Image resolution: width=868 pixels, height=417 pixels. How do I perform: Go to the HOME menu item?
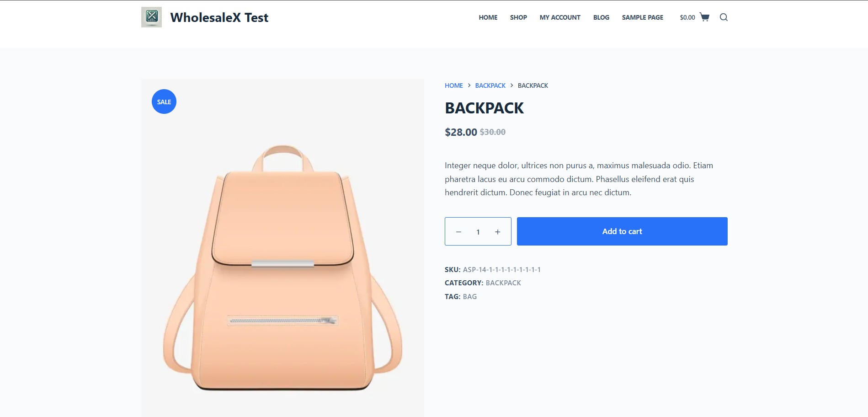(x=488, y=17)
